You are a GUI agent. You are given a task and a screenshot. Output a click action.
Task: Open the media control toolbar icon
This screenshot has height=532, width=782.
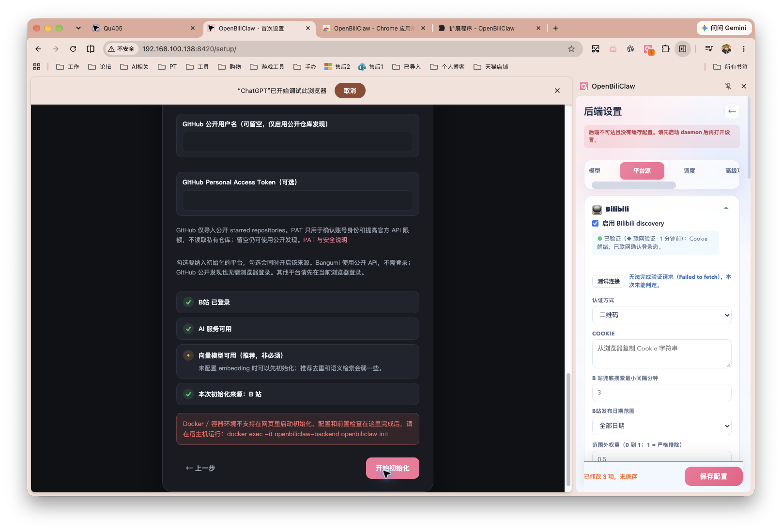pos(709,49)
